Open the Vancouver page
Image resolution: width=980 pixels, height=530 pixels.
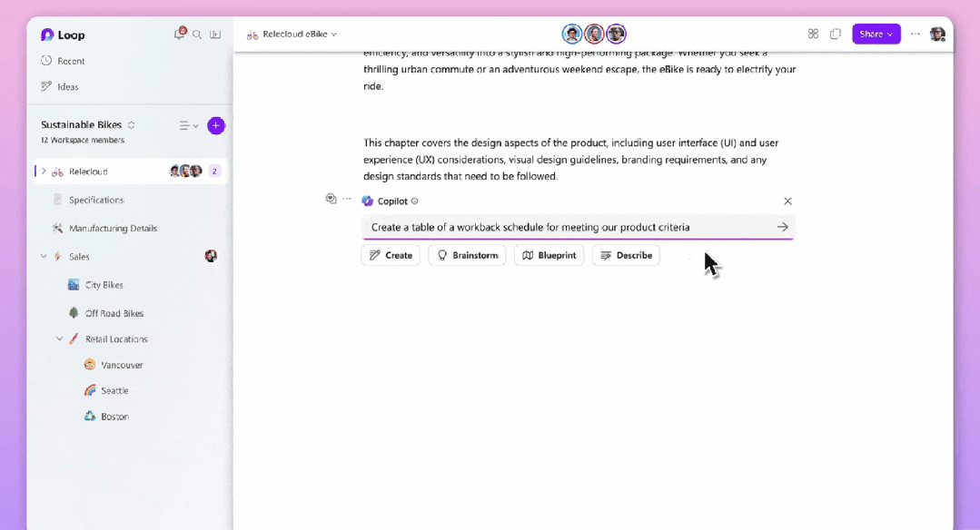122,365
